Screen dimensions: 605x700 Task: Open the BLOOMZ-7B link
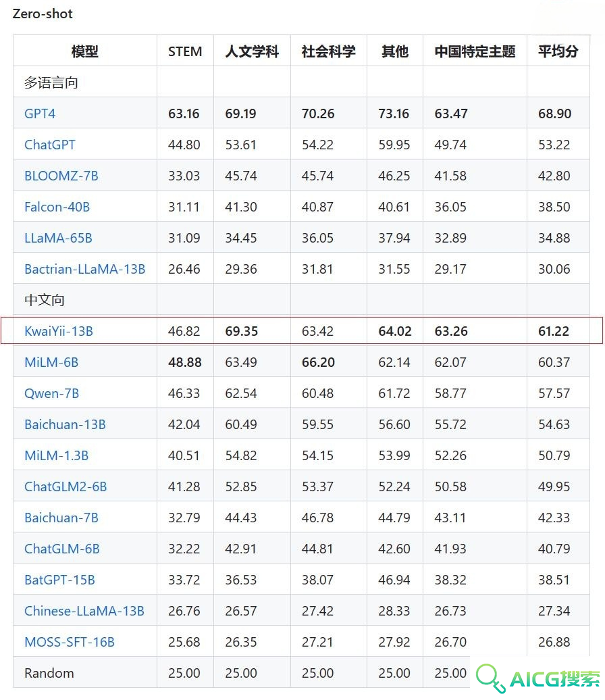tap(61, 176)
